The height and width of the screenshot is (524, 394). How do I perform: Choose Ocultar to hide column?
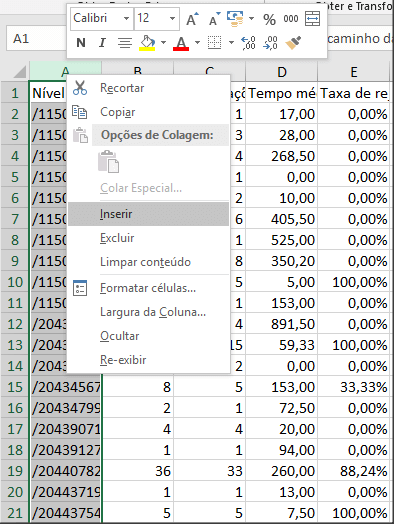coord(148,336)
